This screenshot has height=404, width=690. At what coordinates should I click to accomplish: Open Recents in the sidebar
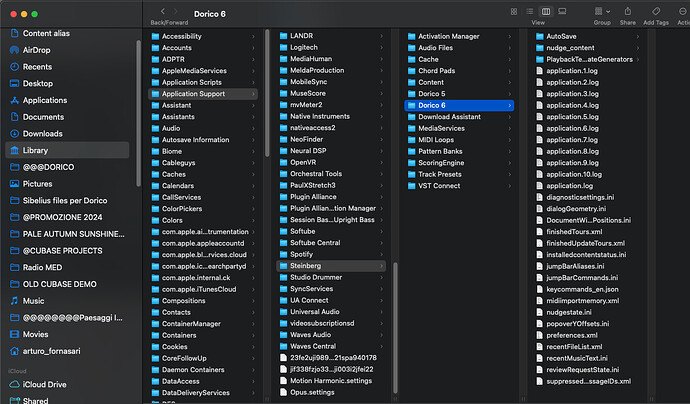pyautogui.click(x=37, y=67)
